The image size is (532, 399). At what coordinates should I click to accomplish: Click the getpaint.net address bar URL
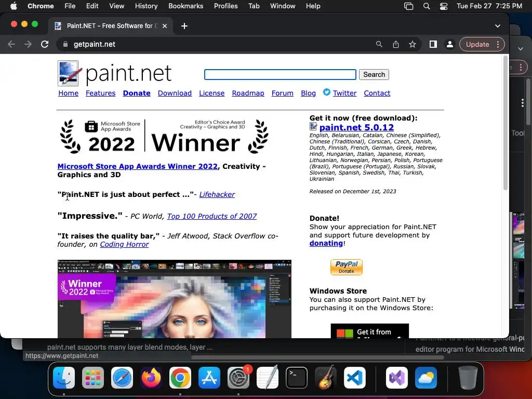pos(95,44)
